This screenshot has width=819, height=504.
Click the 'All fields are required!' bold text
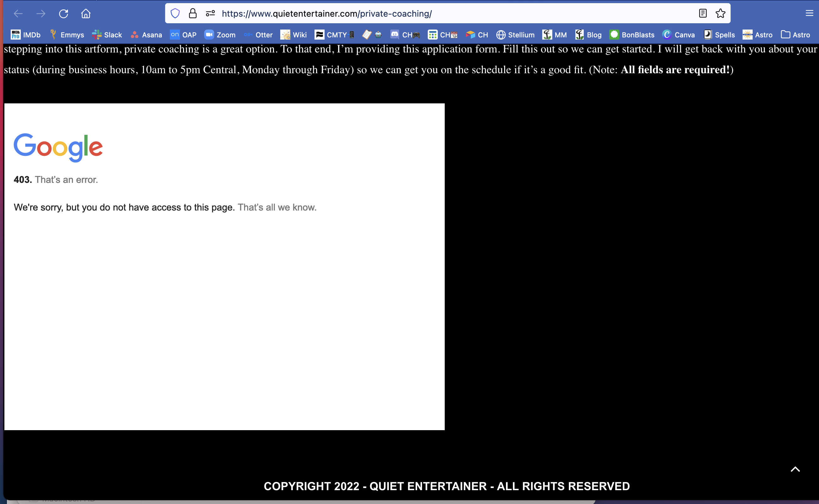[x=676, y=69]
